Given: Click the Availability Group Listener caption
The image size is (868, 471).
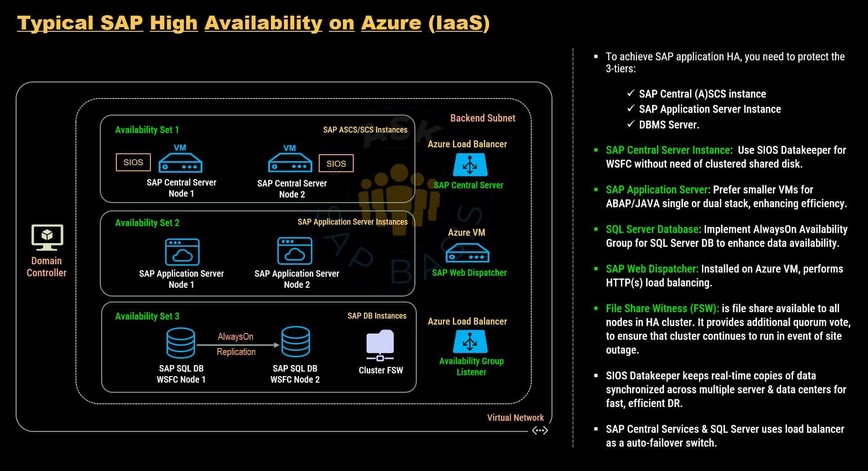Looking at the screenshot, I should 471,366.
